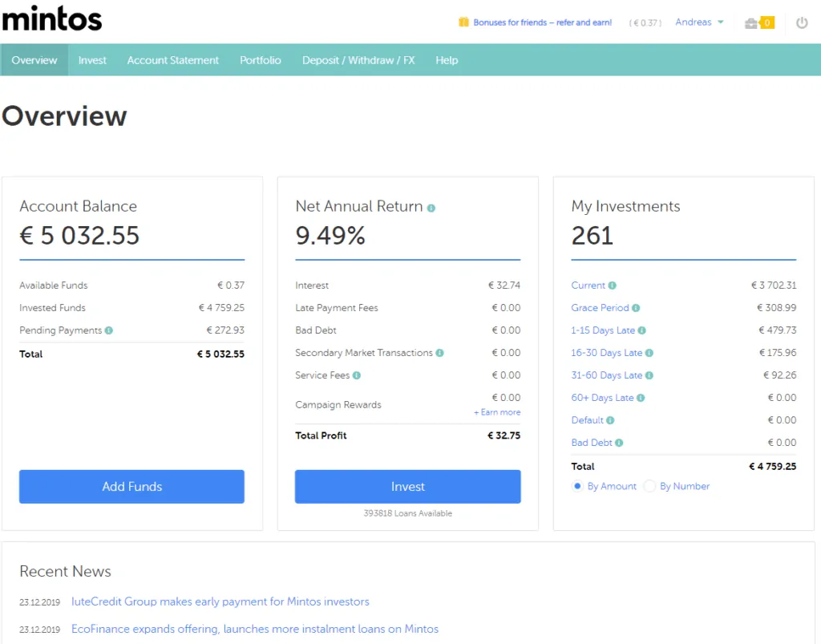
Task: Select the By Number radio button
Action: (649, 486)
